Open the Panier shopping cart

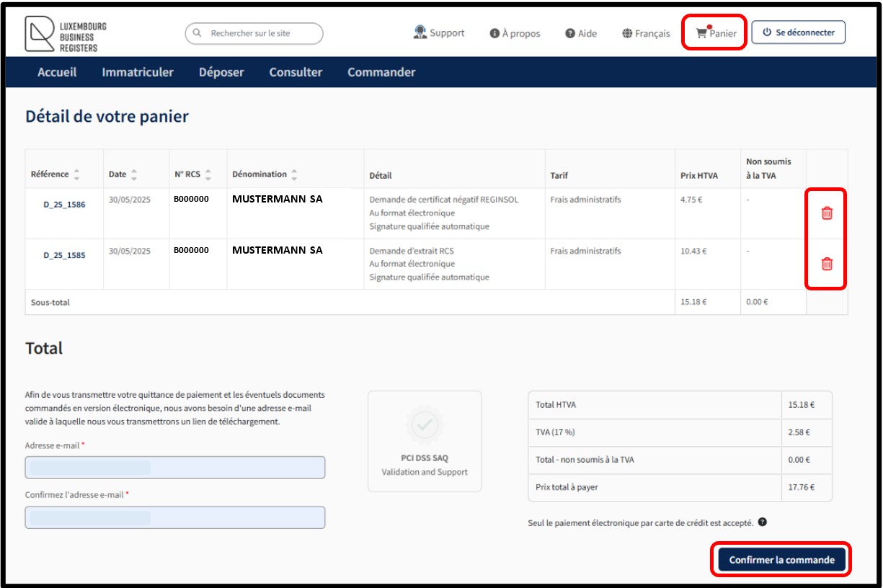(716, 33)
